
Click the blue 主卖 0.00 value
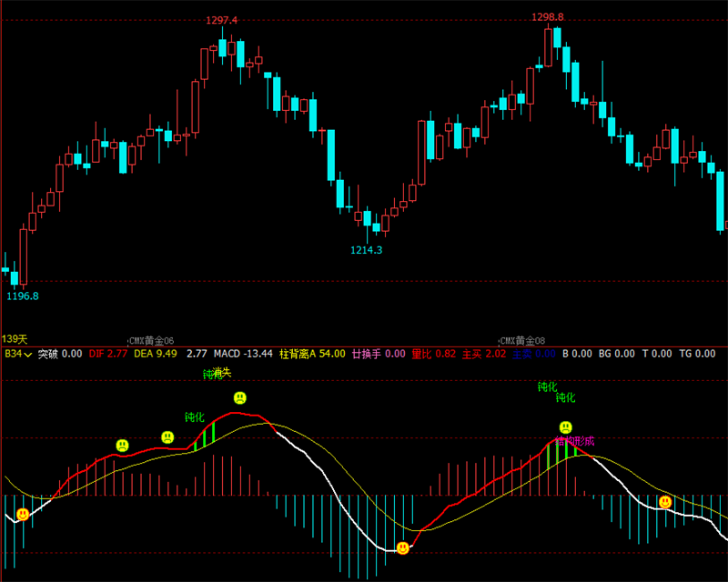point(534,354)
